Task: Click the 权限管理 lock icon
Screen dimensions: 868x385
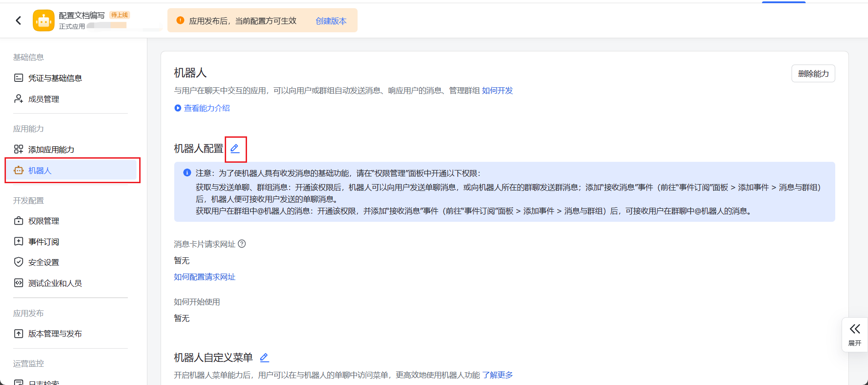Action: tap(19, 220)
